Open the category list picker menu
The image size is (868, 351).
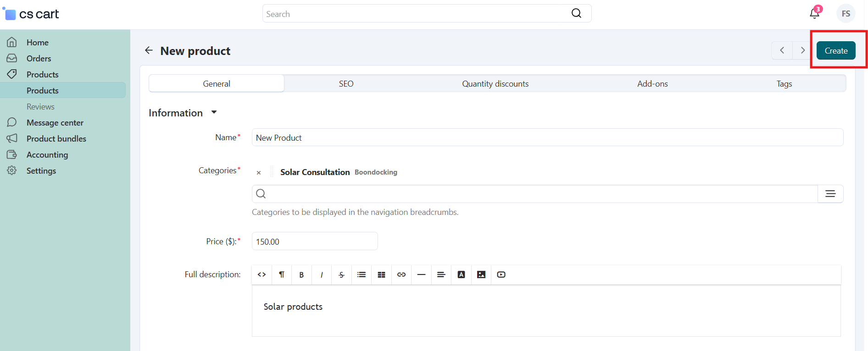tap(830, 194)
